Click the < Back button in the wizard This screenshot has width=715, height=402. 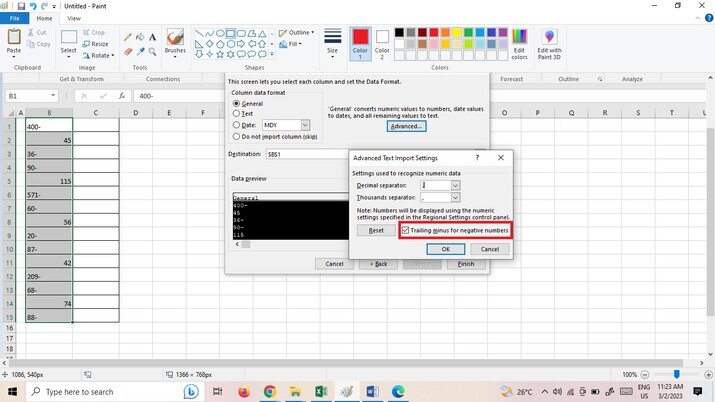pos(378,264)
